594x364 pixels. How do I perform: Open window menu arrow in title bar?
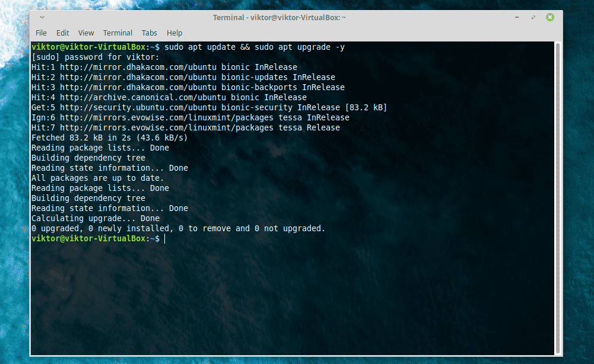point(42,17)
